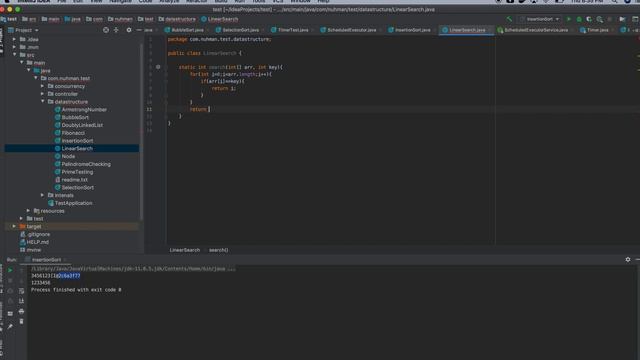
Task: Toggle Soft-Wrap in the Run console
Action: pyautogui.click(x=21, y=291)
